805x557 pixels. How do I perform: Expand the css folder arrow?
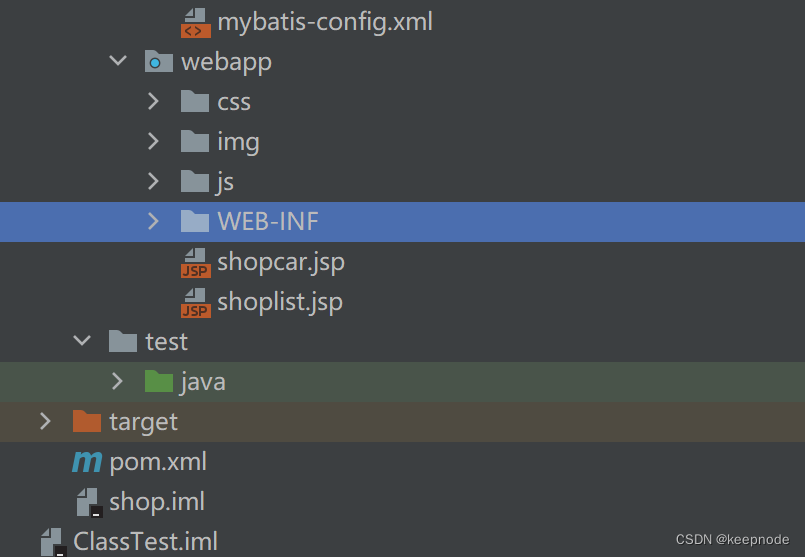click(x=153, y=101)
